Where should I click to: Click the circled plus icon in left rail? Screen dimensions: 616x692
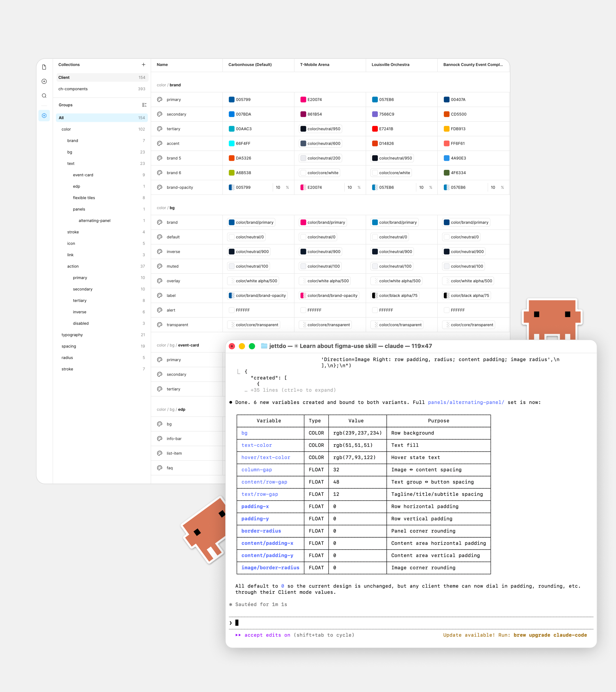pyautogui.click(x=44, y=81)
